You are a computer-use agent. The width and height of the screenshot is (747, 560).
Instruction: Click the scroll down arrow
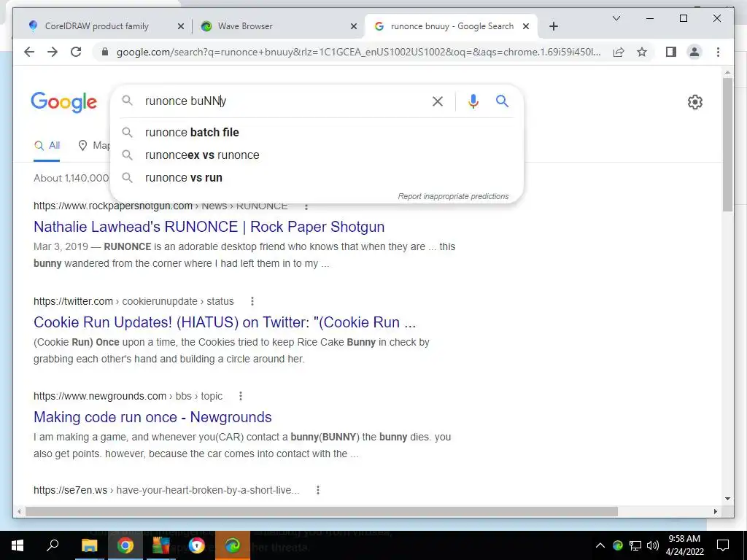coord(727,499)
